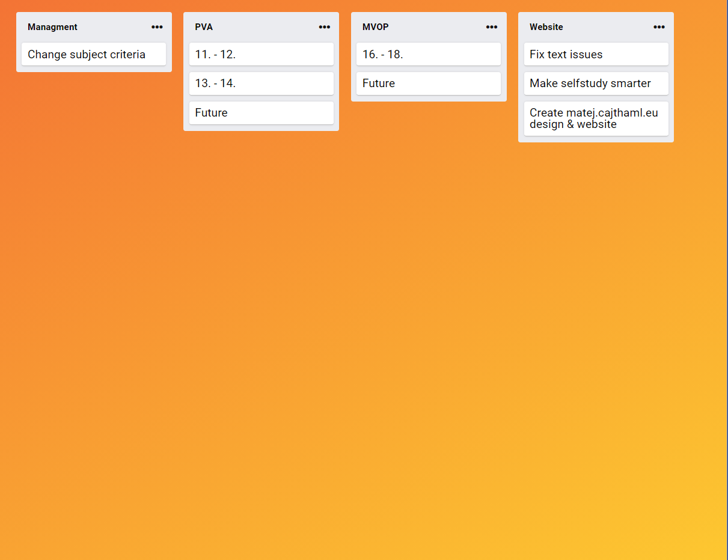Viewport: 728px width, 560px height.
Task: Click gray header space between Website title and dots
Action: [x=607, y=27]
